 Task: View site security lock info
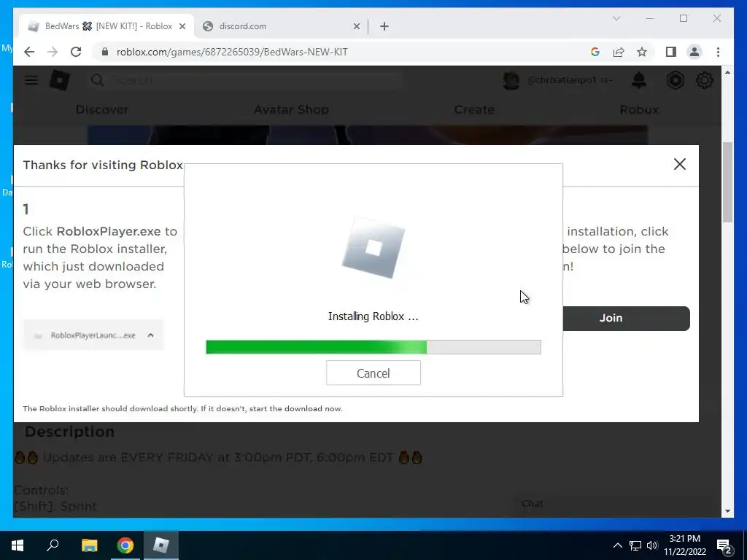point(105,52)
